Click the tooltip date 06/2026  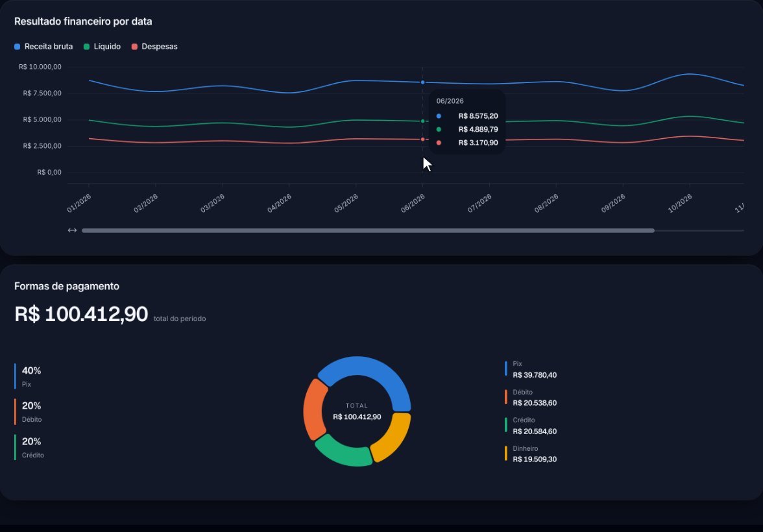click(450, 101)
